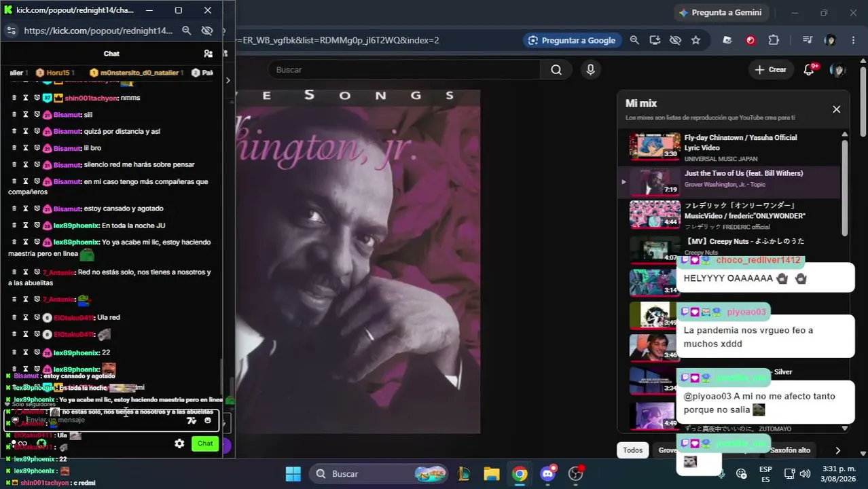The width and height of the screenshot is (868, 489).
Task: Open YouTube Crear menu
Action: [x=771, y=69]
